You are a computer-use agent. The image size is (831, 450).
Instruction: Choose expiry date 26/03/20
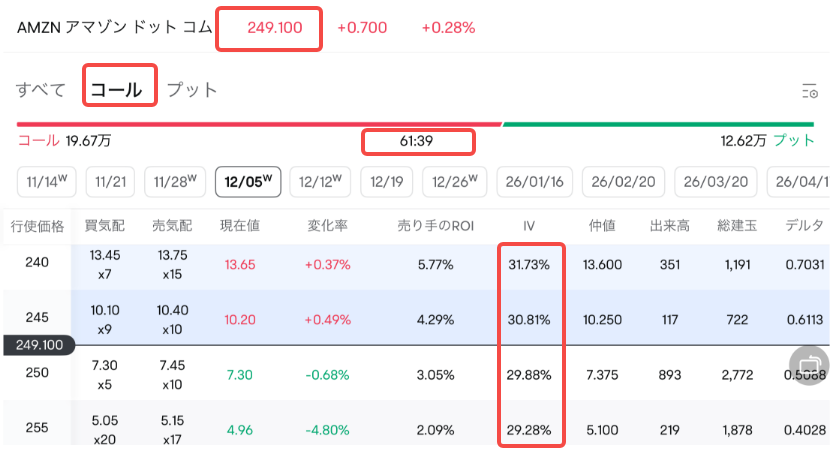(x=715, y=182)
